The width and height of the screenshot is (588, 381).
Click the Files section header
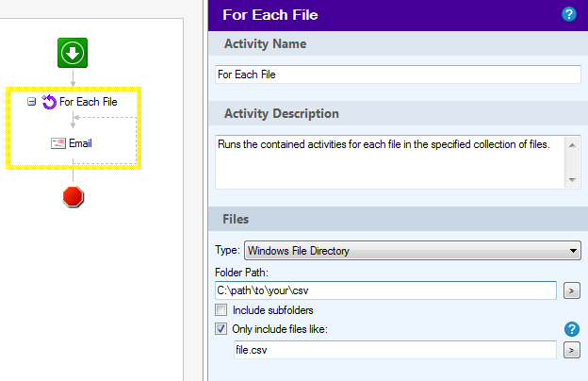coord(398,219)
